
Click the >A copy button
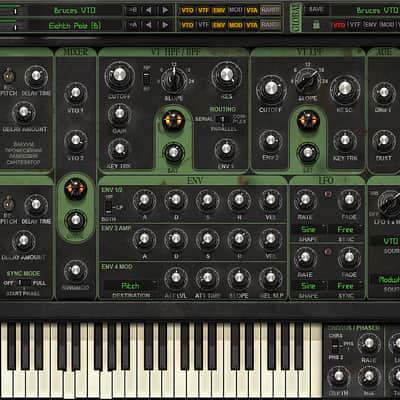[132, 25]
